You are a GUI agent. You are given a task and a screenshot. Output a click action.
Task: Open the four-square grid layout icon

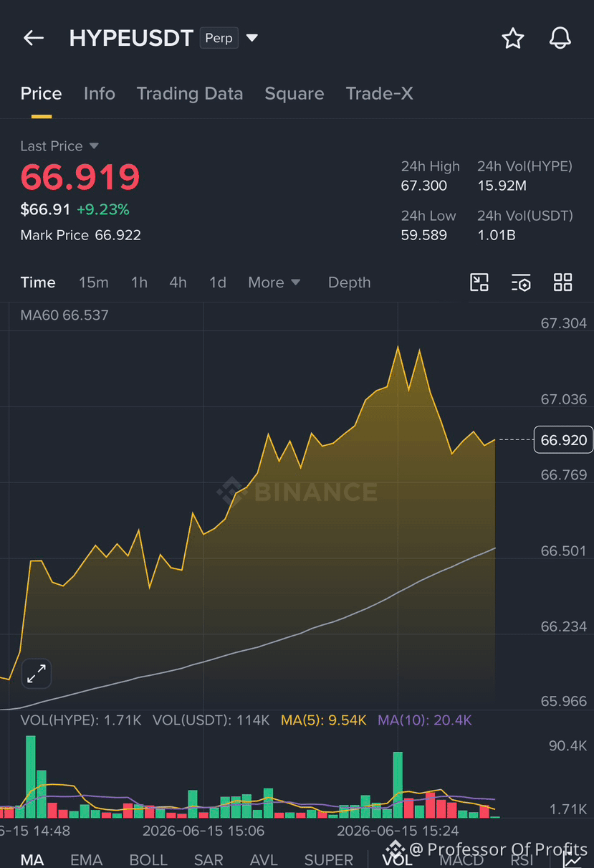coord(563,282)
